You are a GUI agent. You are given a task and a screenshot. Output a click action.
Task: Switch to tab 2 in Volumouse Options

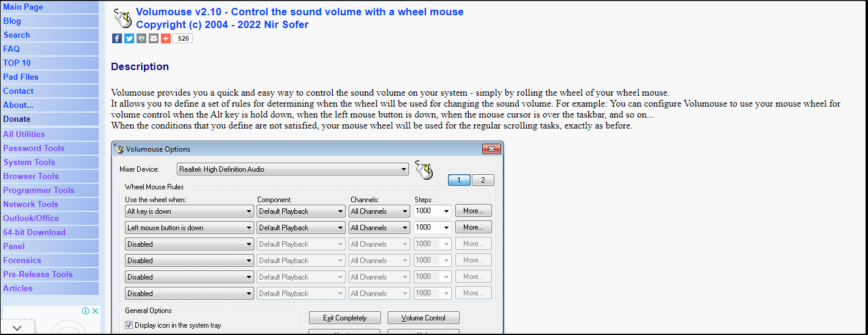(x=483, y=180)
